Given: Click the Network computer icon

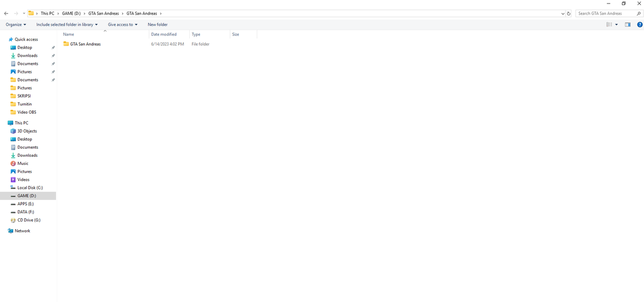Looking at the screenshot, I should click(11, 231).
